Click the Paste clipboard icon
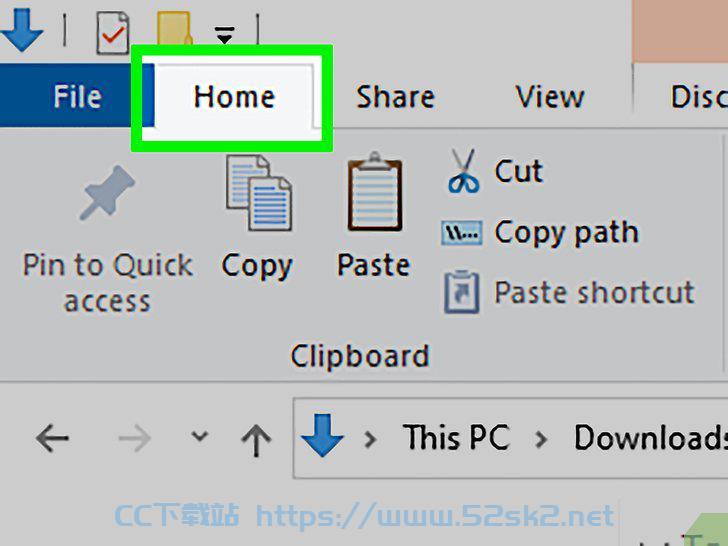This screenshot has height=546, width=728. click(375, 192)
